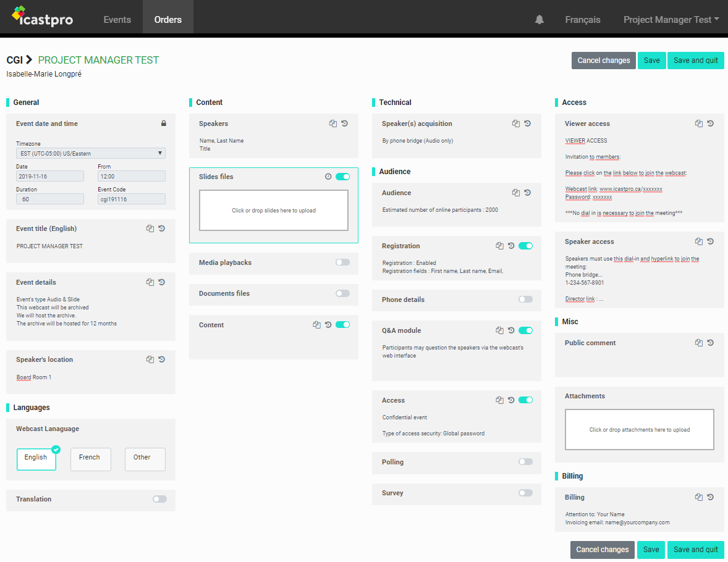Click the copy icon in Q&A module card
Image resolution: width=728 pixels, height=562 pixels.
click(x=500, y=330)
